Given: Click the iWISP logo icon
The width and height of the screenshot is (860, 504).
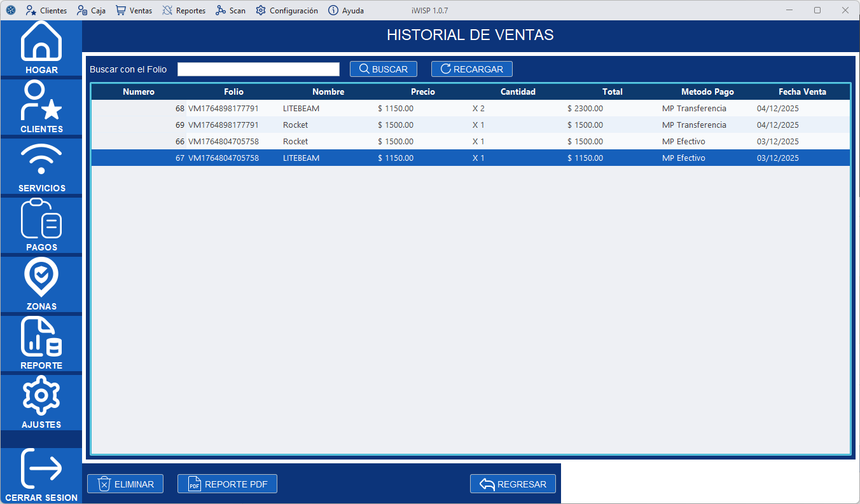Looking at the screenshot, I should tap(9, 10).
